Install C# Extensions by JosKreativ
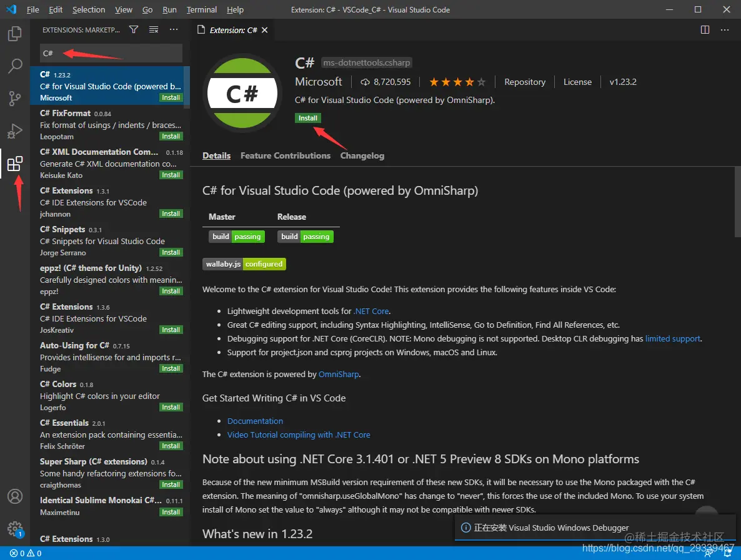 coord(171,330)
